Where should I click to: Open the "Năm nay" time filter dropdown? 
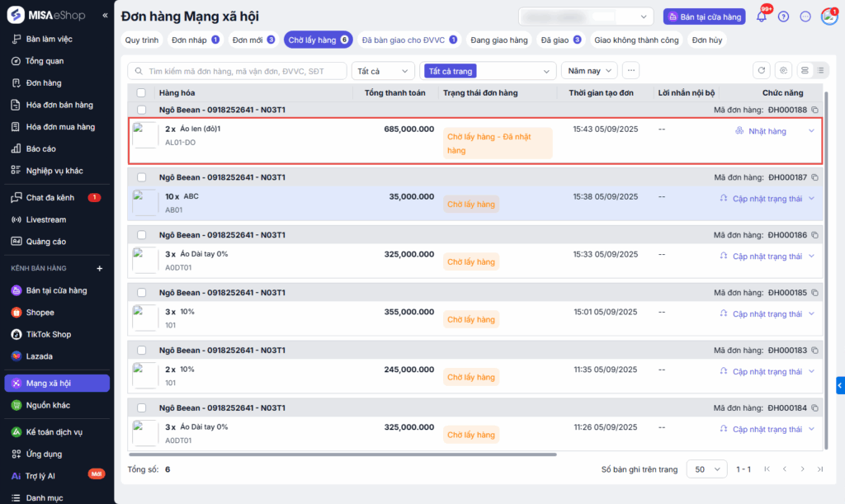coord(589,71)
